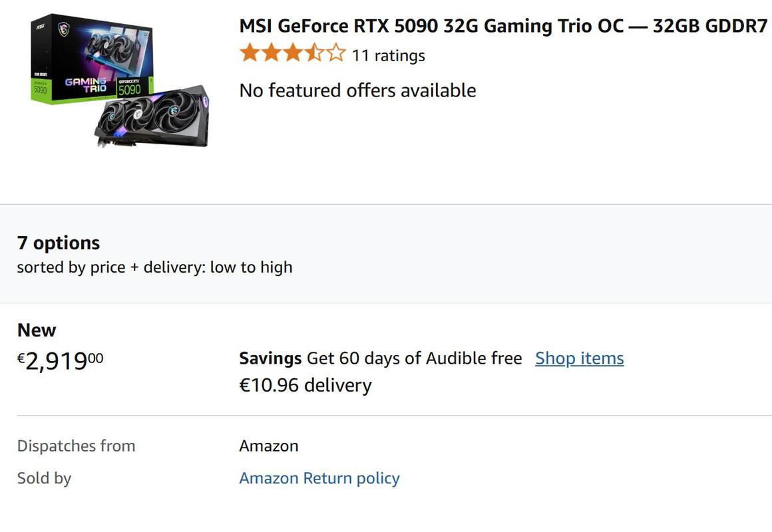Click Amazon next to Dispatches from
The image size is (772, 532).
(269, 446)
